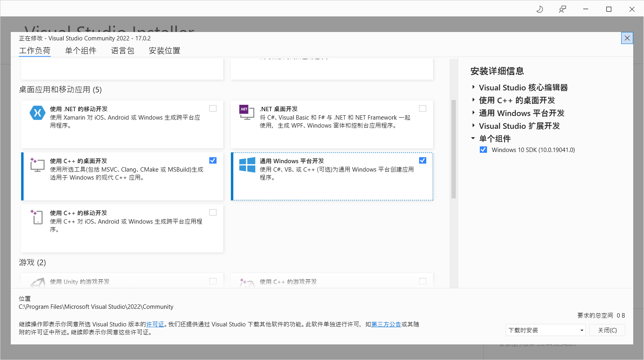Open the 第三方公告 link
Screen dimensions: 644x360
386,324
